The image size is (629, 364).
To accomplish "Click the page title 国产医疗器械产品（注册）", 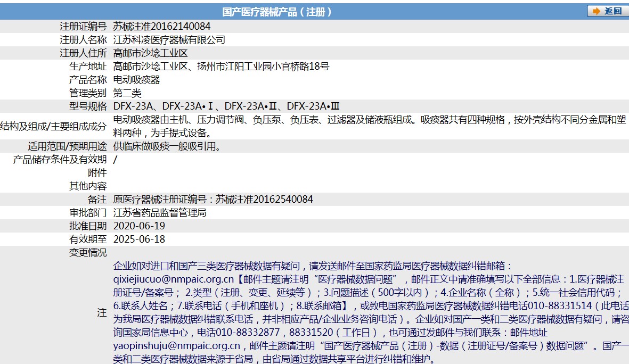I will tap(277, 12).
